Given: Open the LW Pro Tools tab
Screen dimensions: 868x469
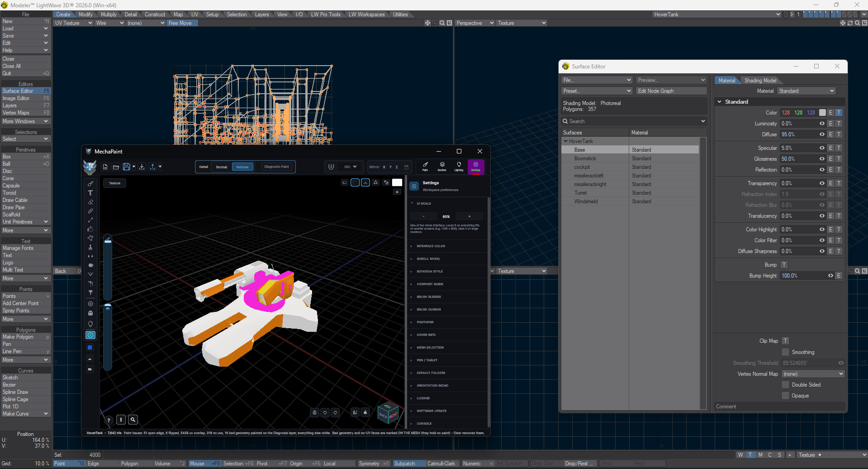Looking at the screenshot, I should pos(326,14).
